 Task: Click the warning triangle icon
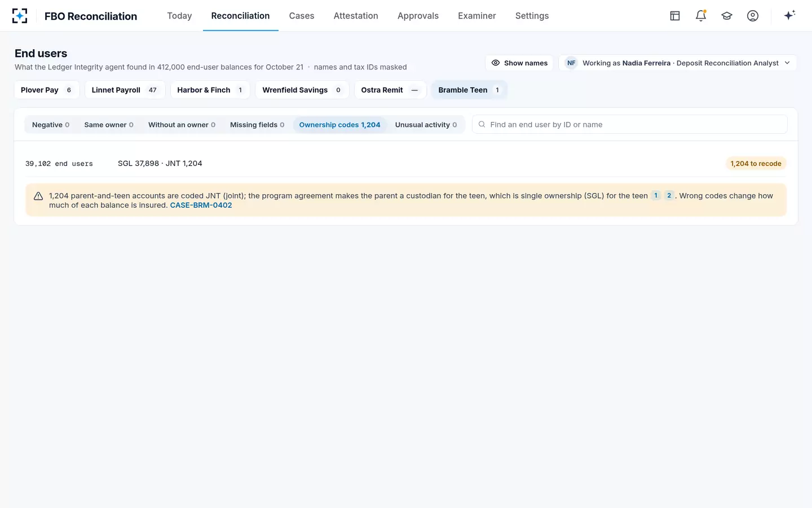[x=38, y=196]
